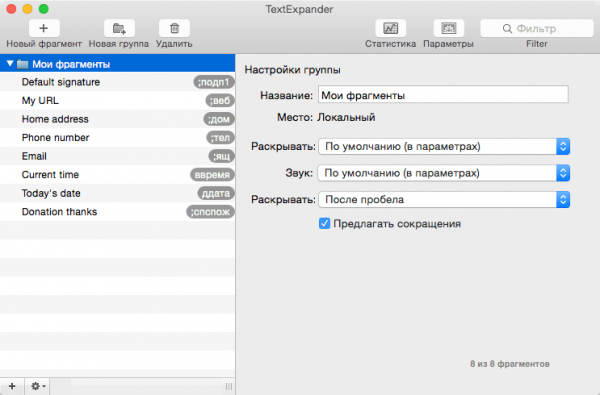The height and width of the screenshot is (395, 600).
Task: Click the Удалить trash icon
Action: [x=174, y=28]
